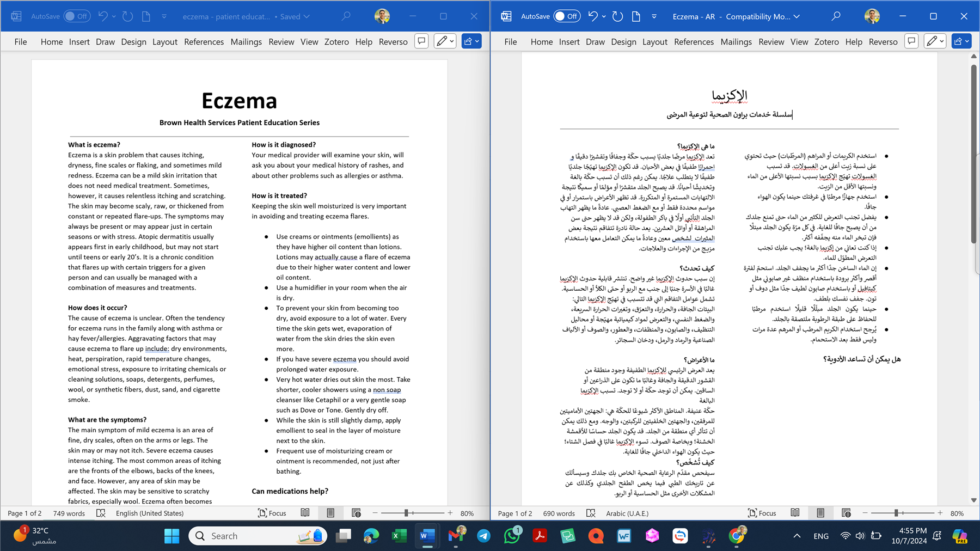Image resolution: width=980 pixels, height=551 pixels.
Task: Open Comments icon in English window ribbon
Action: point(421,41)
